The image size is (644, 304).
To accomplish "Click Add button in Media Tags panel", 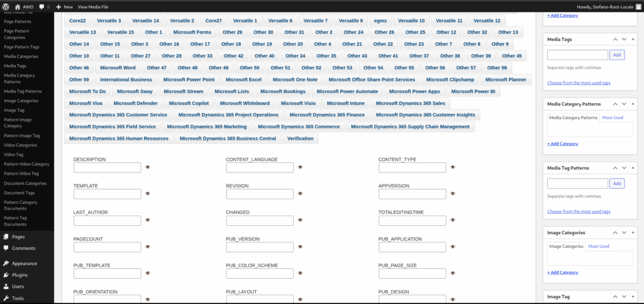I will 617,55.
